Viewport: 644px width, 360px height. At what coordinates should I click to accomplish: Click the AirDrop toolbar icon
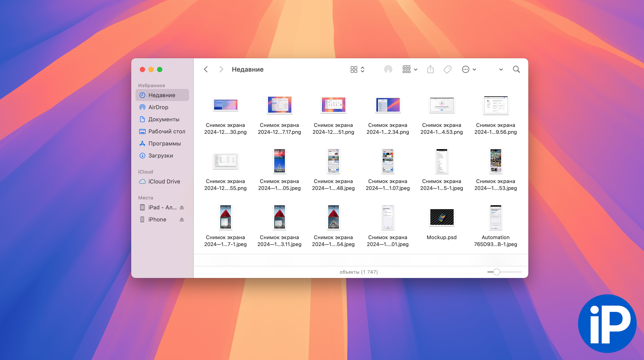[388, 69]
